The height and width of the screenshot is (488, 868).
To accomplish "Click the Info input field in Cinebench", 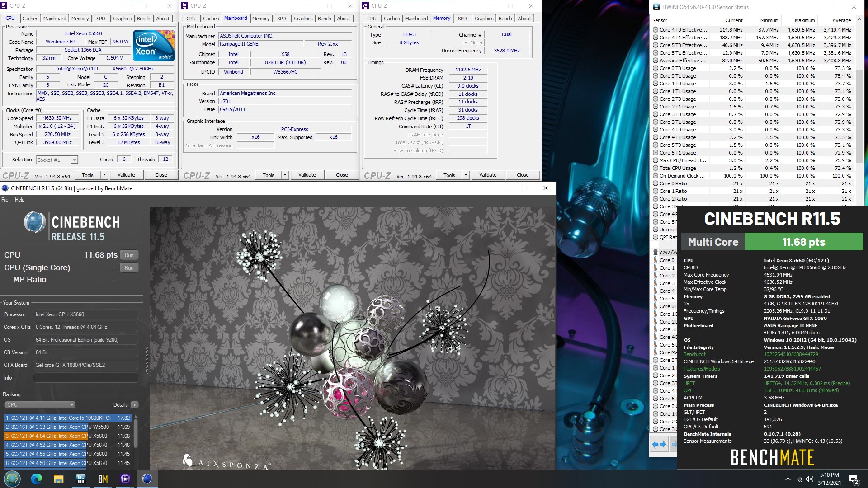I will click(x=86, y=378).
